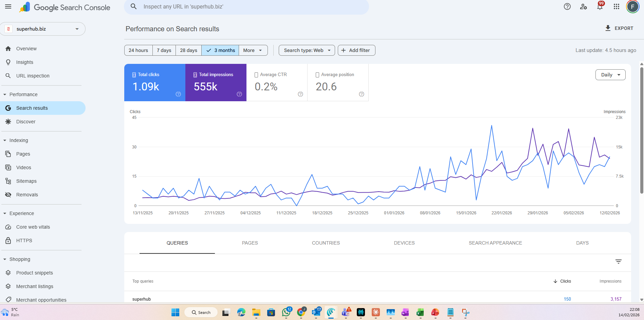Sort table by Impressions column
644x320 pixels.
pos(610,281)
